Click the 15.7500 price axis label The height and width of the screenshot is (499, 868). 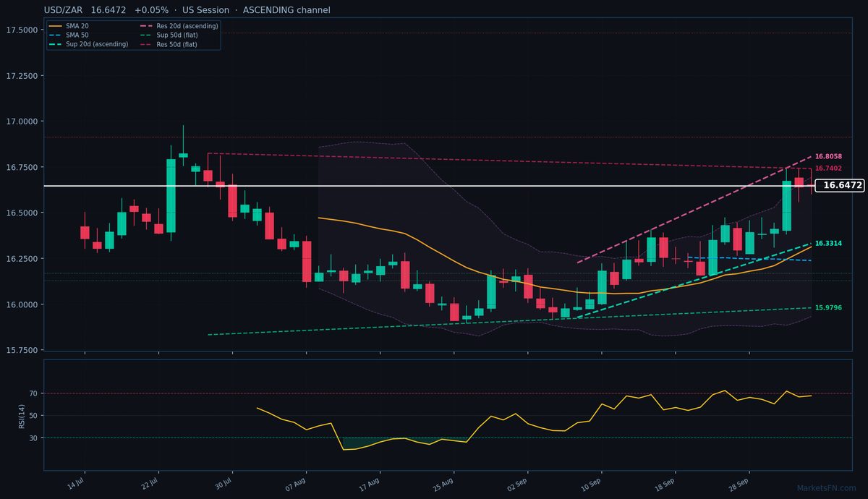click(22, 350)
